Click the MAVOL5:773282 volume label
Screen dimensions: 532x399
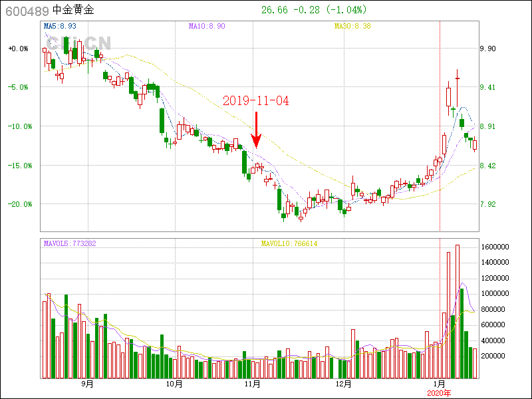click(70, 243)
